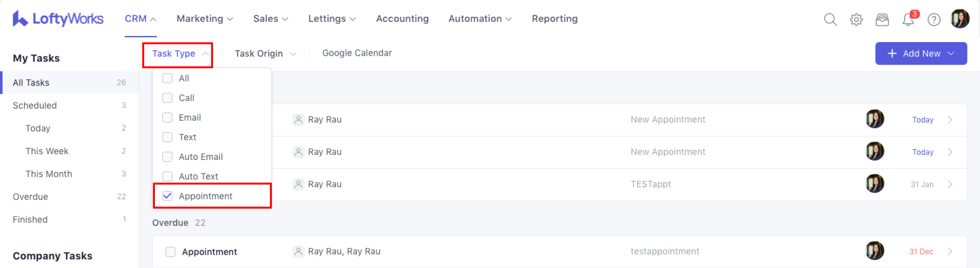Screen dimensions: 980x268
Task: Open the inbox tray icon
Action: (x=882, y=19)
